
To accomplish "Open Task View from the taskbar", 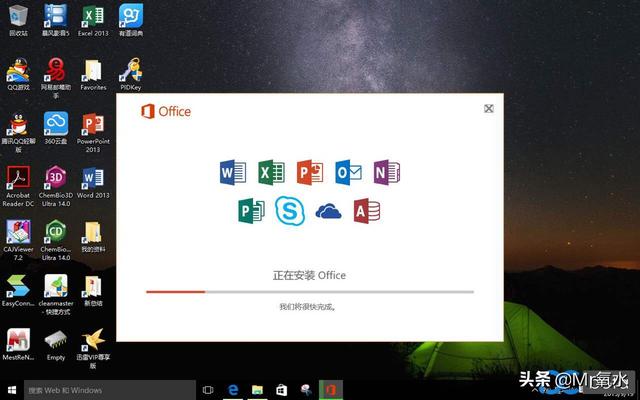I will [x=208, y=389].
